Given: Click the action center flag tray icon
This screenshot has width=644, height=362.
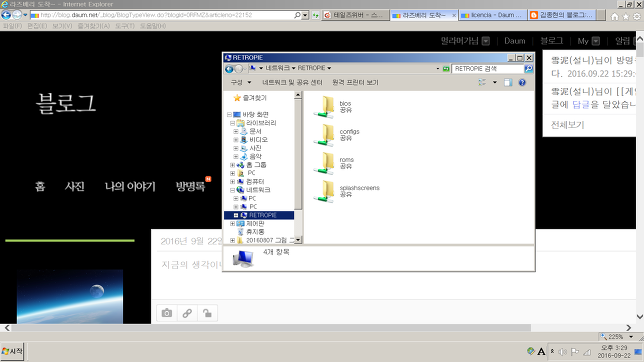Looking at the screenshot, I should coord(575,352).
